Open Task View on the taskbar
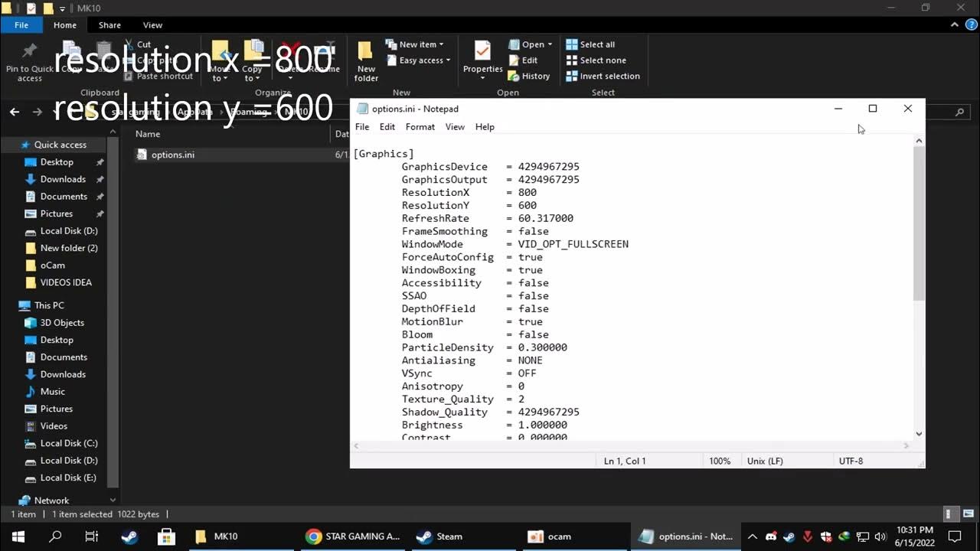The image size is (980, 551). 92,536
